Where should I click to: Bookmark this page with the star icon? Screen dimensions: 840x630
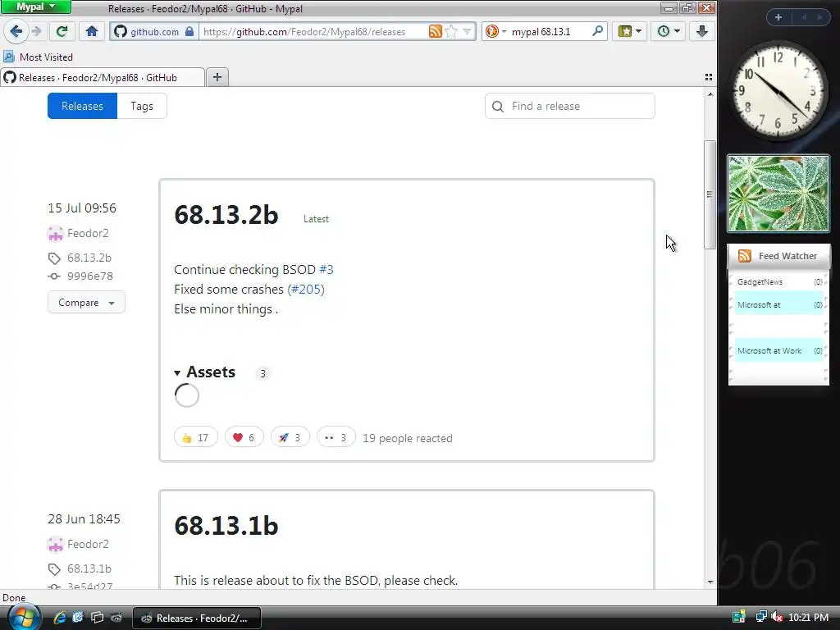[x=452, y=32]
